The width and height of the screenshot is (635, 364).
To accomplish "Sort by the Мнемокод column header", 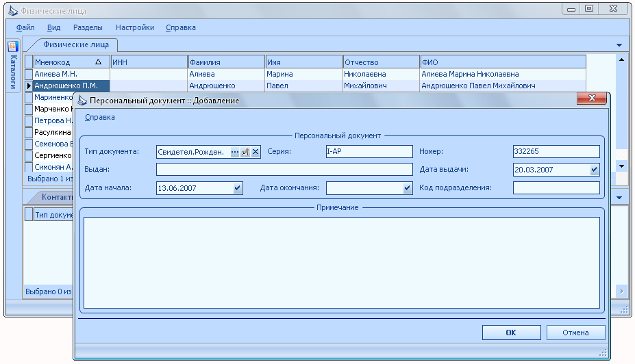I will pyautogui.click(x=71, y=62).
